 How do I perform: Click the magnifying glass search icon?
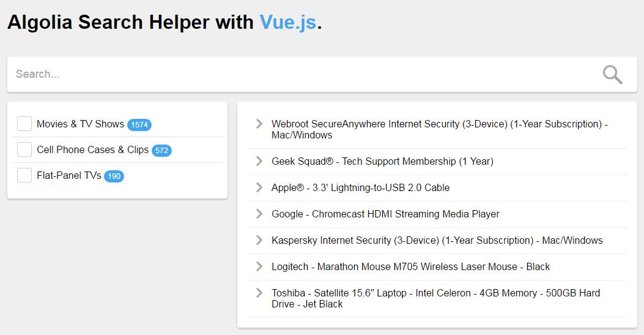coord(612,75)
